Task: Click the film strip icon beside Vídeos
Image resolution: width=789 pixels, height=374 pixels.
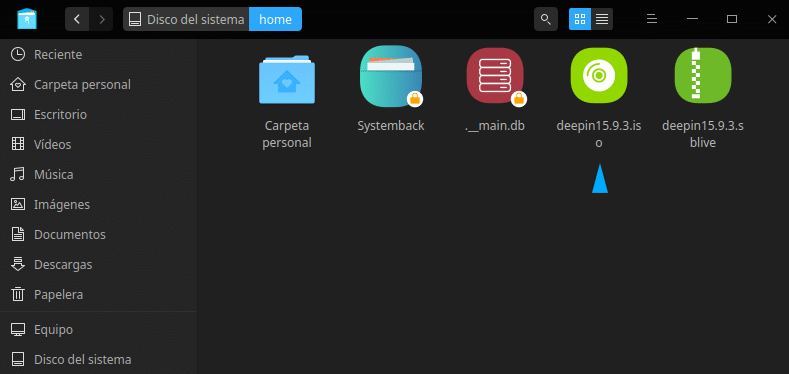Action: tap(18, 145)
